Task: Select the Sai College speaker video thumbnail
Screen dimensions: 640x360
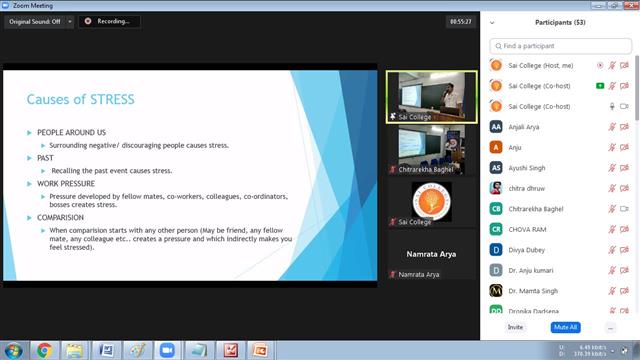Action: click(x=431, y=97)
